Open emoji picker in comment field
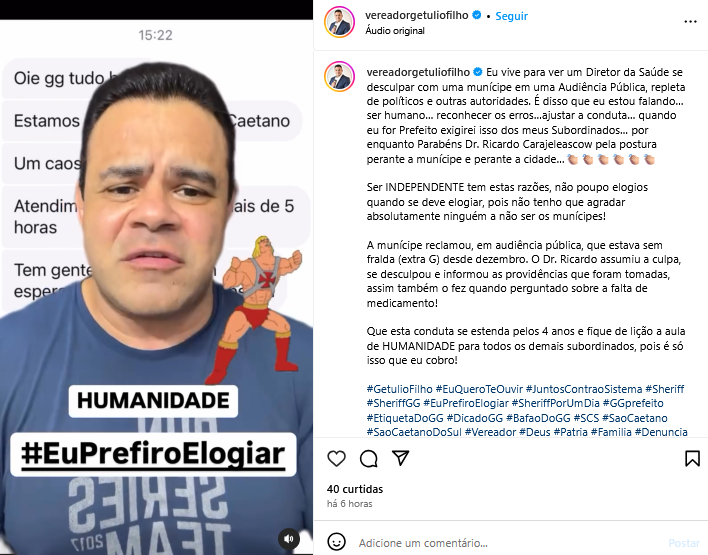Image resolution: width=708 pixels, height=555 pixels. pyautogui.click(x=336, y=542)
